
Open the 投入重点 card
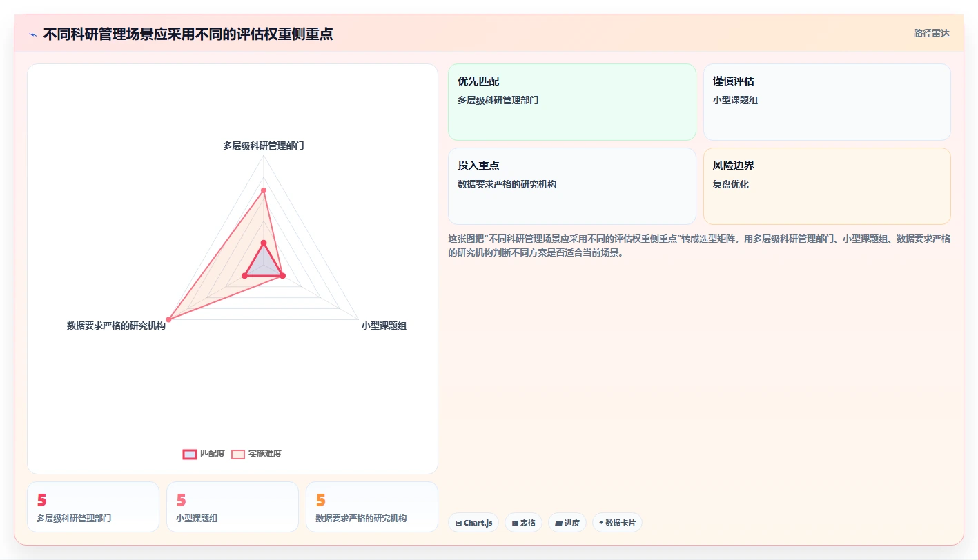(x=572, y=186)
